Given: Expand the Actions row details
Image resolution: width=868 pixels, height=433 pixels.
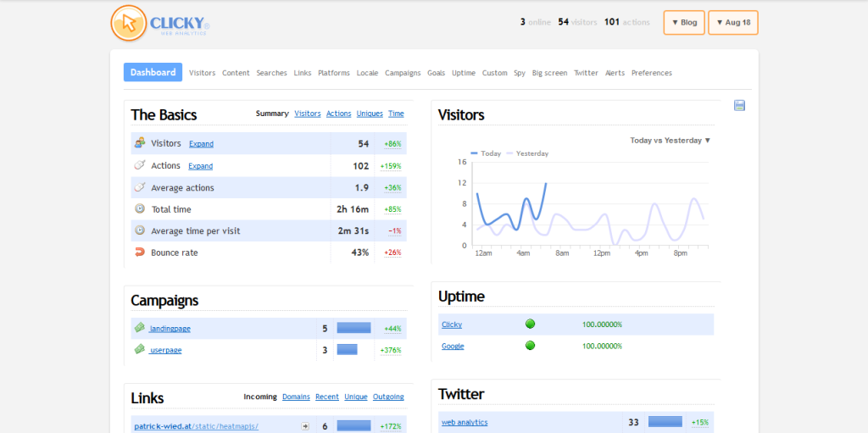Looking at the screenshot, I should [200, 166].
